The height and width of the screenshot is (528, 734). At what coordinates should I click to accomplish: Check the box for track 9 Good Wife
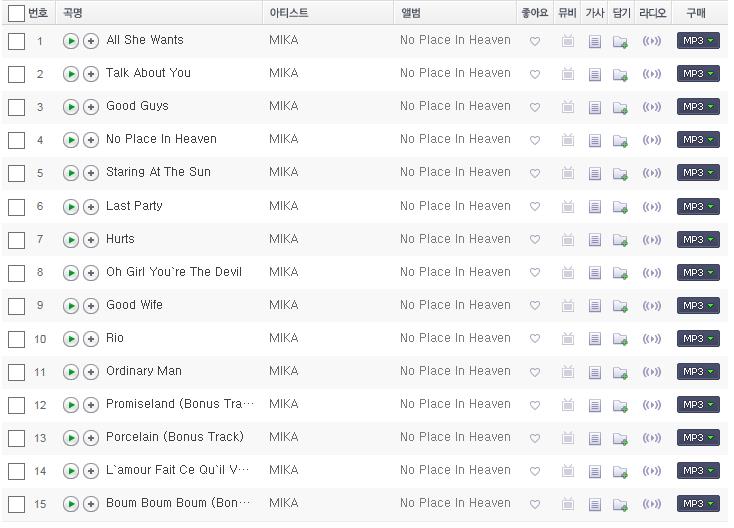click(x=16, y=306)
